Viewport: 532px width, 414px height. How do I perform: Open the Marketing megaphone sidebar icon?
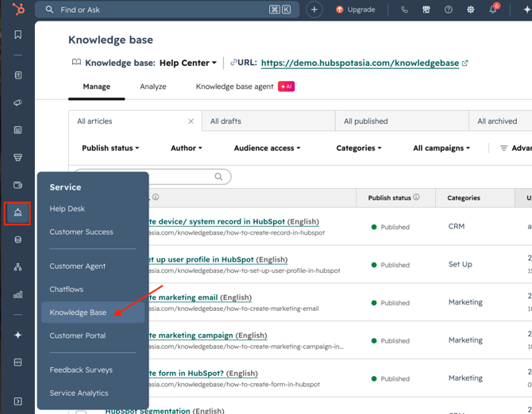point(18,102)
